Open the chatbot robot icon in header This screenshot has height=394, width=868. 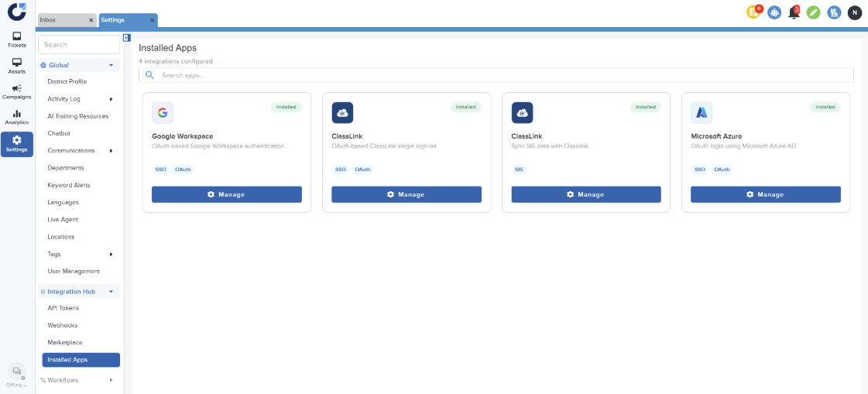(774, 12)
